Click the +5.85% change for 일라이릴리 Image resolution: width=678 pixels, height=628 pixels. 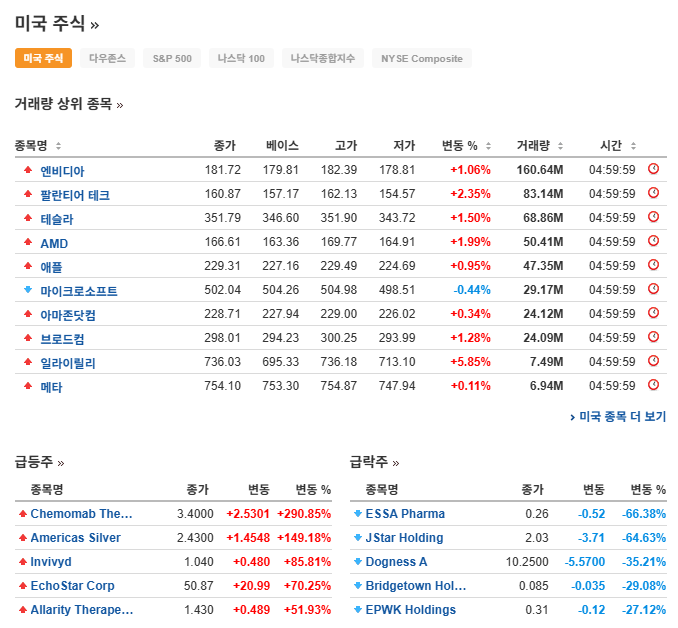tap(470, 362)
